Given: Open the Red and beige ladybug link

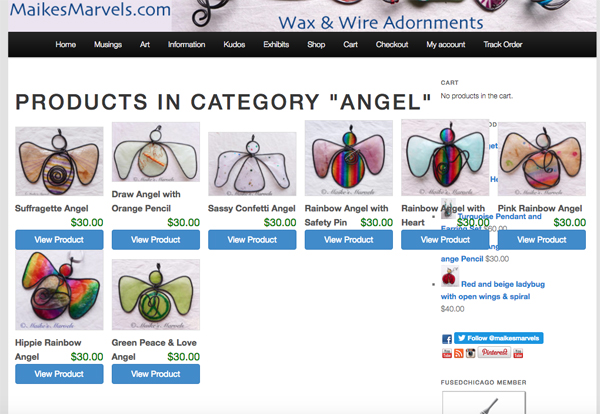Looking at the screenshot, I should coord(493,290).
